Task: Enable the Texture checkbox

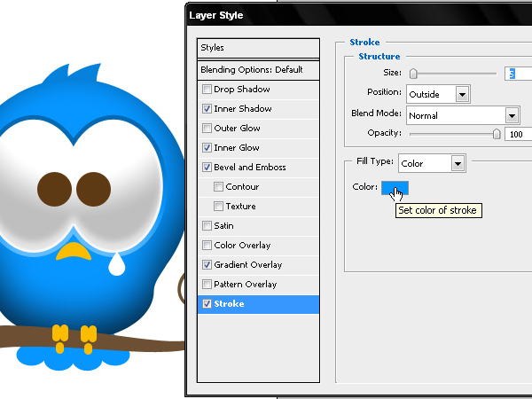Action: tap(218, 207)
